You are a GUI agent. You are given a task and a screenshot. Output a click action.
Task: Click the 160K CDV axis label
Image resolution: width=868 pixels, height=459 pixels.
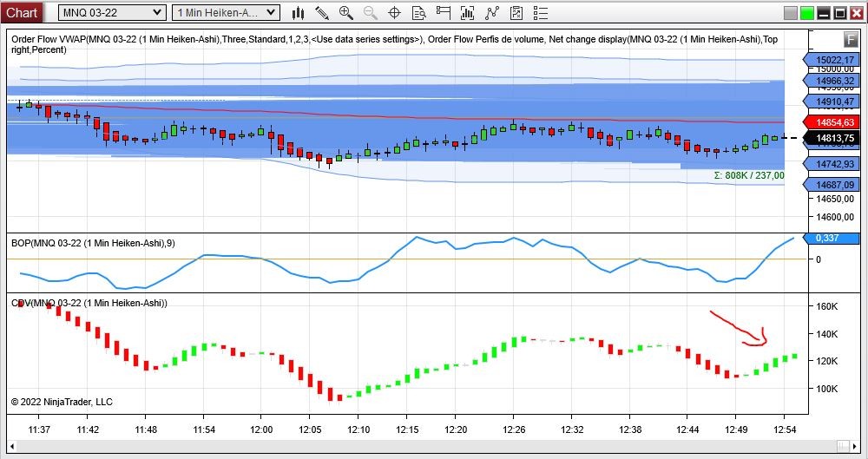[827, 307]
